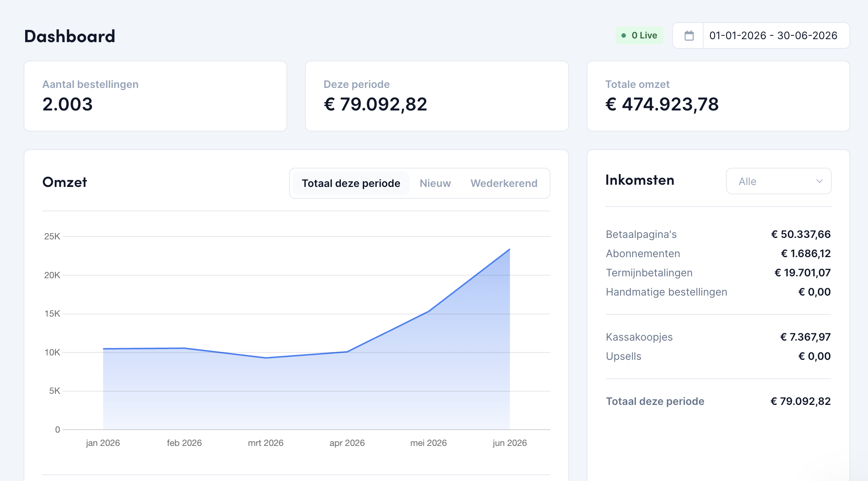Click the Dashboard page heading

(x=69, y=36)
